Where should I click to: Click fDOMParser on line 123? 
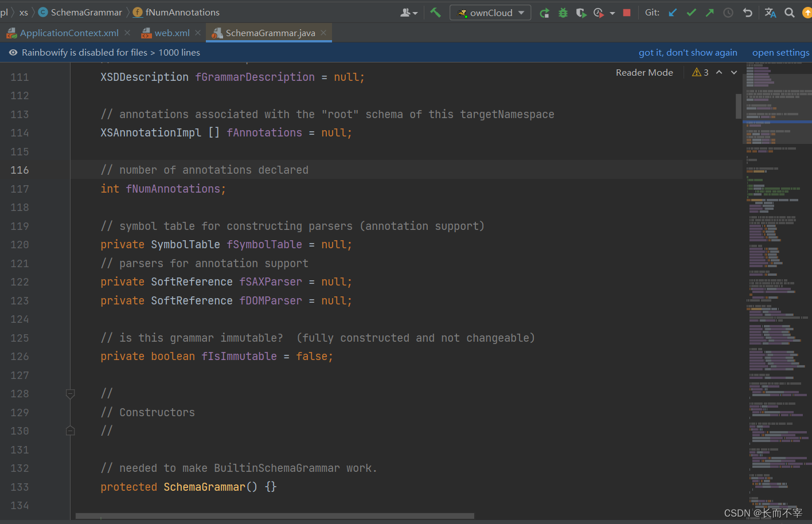click(271, 301)
